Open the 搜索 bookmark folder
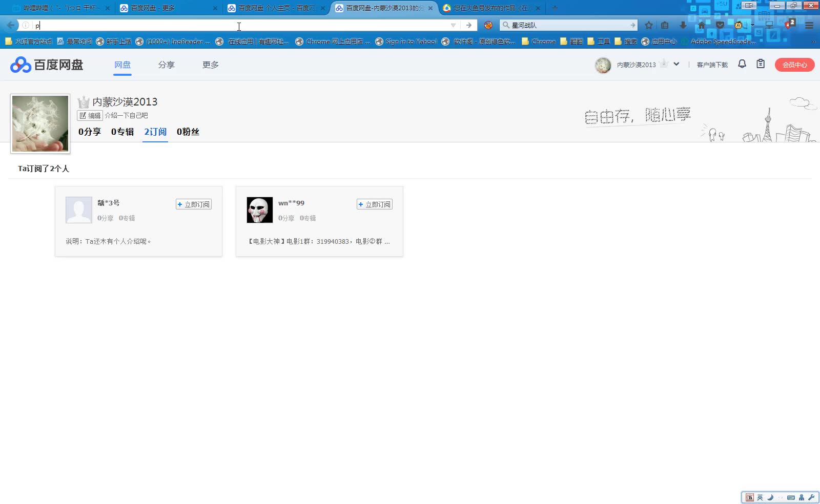 coord(626,41)
